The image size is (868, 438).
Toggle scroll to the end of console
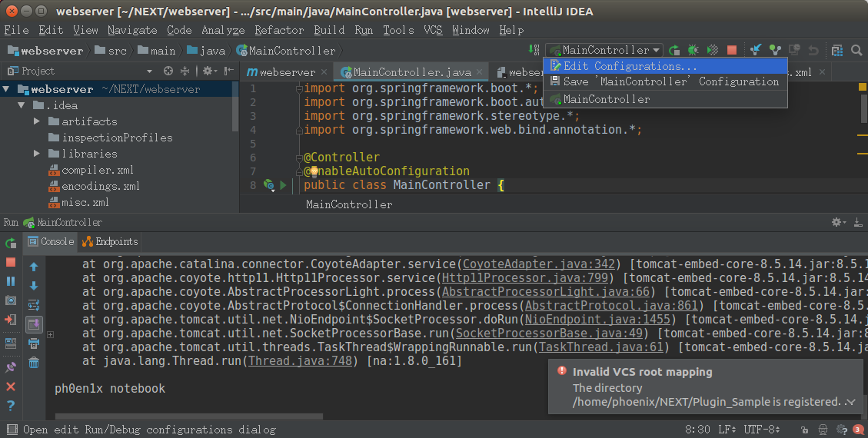[x=34, y=324]
